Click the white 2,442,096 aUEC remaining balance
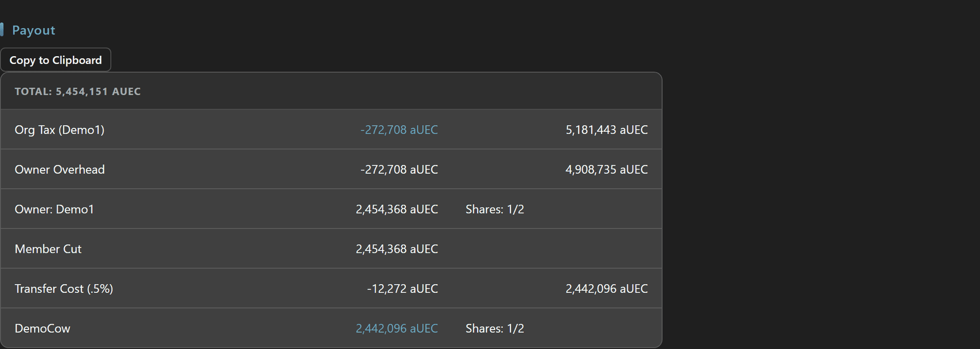This screenshot has width=980, height=349. click(606, 289)
